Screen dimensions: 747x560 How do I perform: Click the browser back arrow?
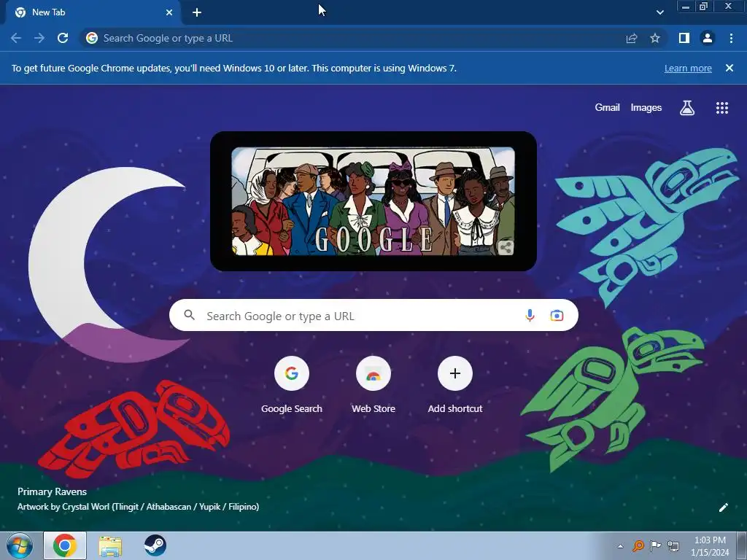16,38
